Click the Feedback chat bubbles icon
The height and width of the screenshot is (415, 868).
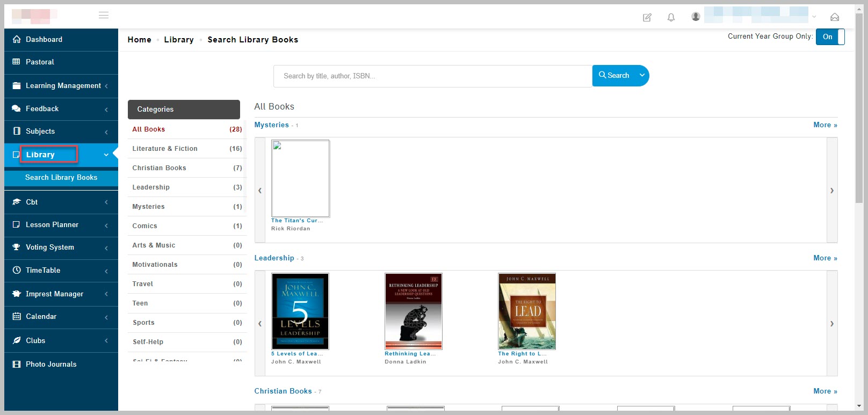[17, 108]
